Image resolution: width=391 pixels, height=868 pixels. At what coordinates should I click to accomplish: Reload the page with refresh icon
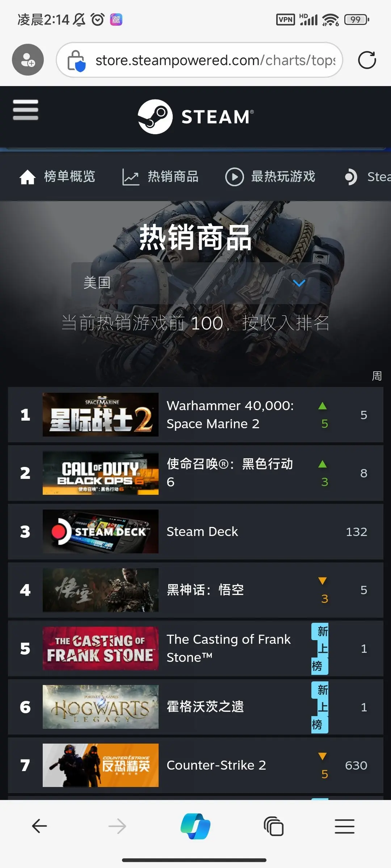tap(367, 60)
